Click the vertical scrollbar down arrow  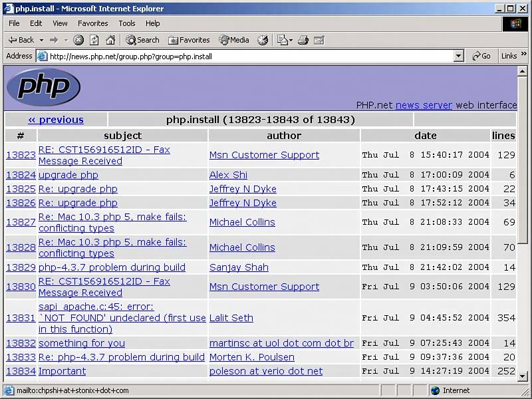pyautogui.click(x=523, y=375)
